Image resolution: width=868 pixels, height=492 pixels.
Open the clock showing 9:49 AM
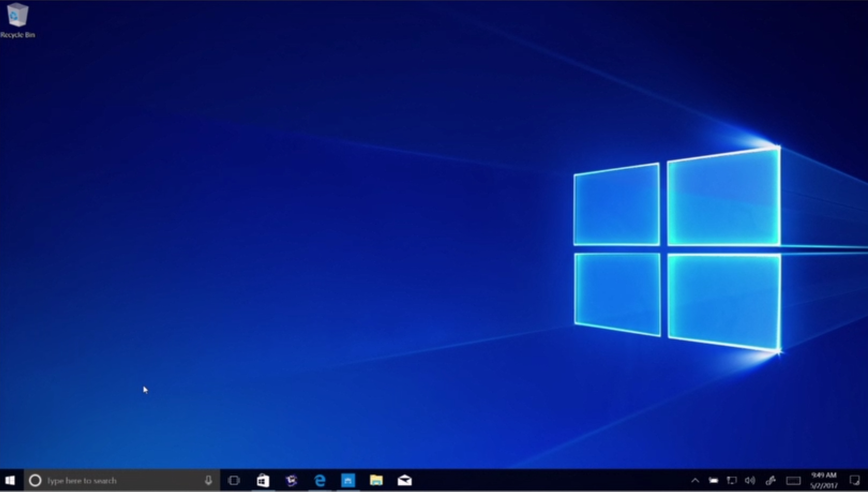pos(824,481)
